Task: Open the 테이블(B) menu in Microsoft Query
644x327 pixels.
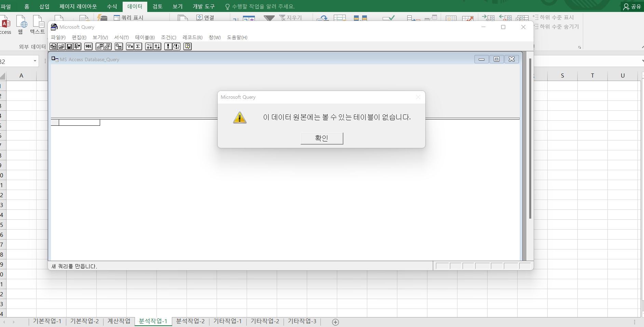Action: click(x=145, y=37)
